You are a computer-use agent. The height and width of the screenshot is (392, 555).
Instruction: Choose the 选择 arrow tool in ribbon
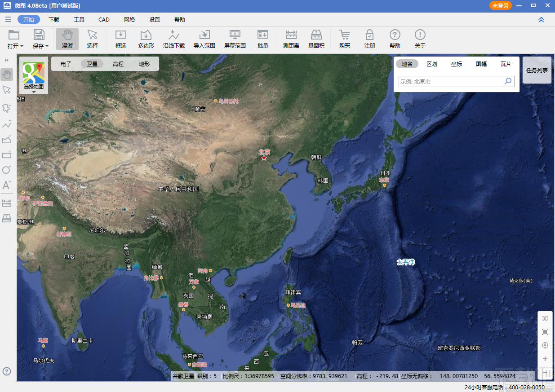pos(93,39)
